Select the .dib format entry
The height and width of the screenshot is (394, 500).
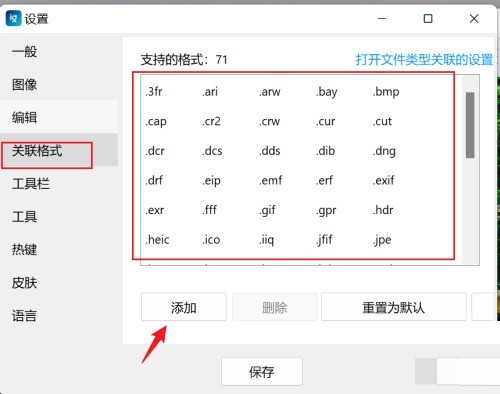325,151
